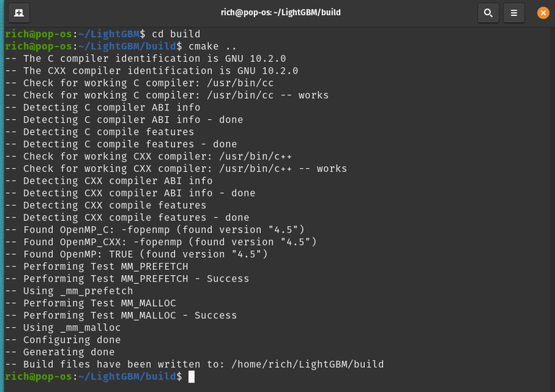
Task: Close the terminal window
Action: tap(543, 12)
